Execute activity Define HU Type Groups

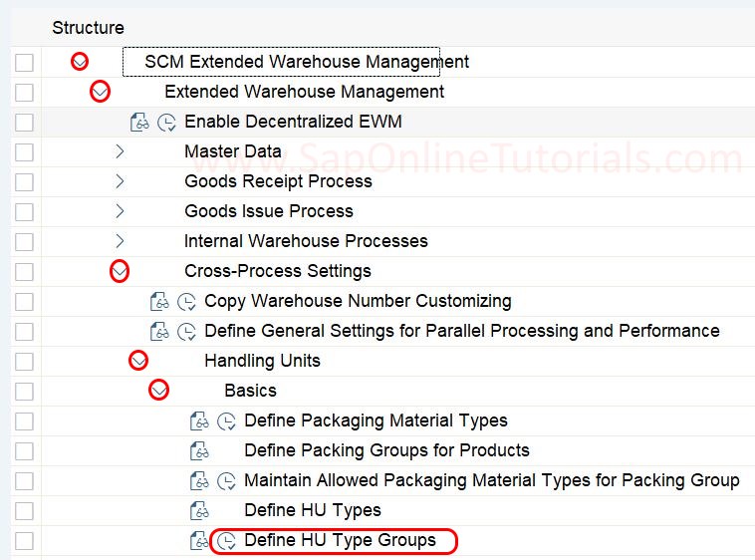point(226,541)
